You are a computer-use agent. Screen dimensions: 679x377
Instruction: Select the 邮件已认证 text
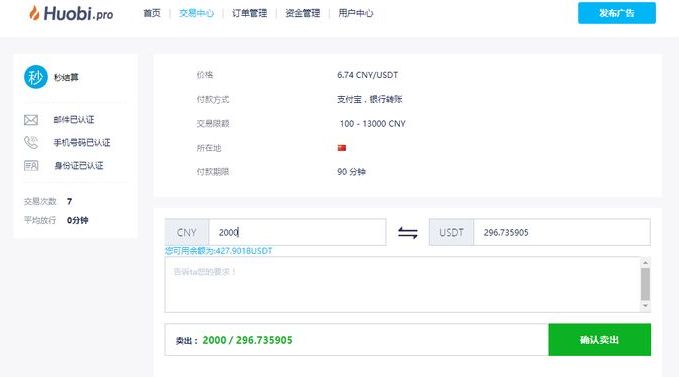[x=74, y=120]
